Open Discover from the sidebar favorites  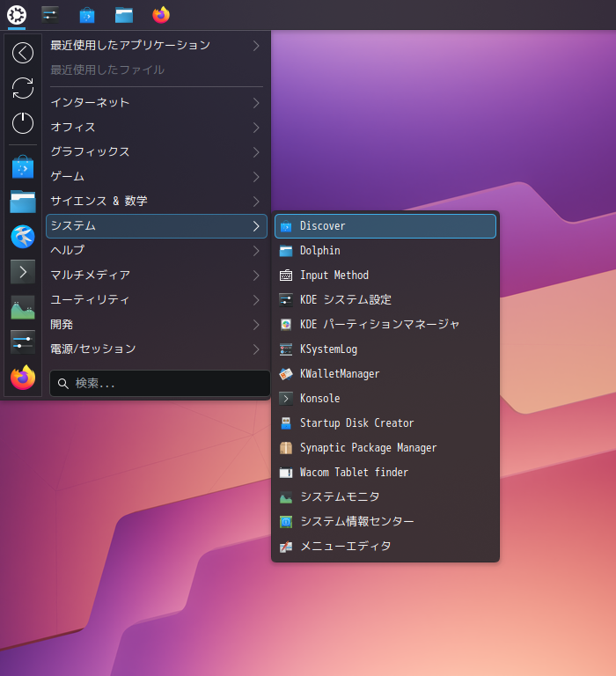(23, 167)
